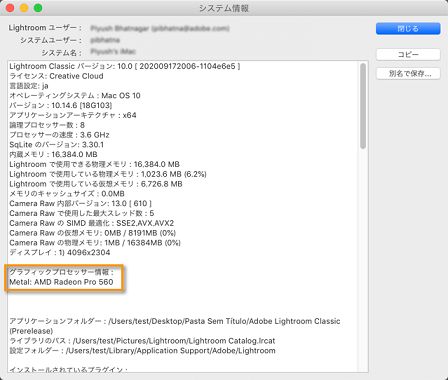The width and height of the screenshot is (448, 380).
Task: Click the line showing 1,023.6 MB (6.2%)
Action: (x=108, y=174)
